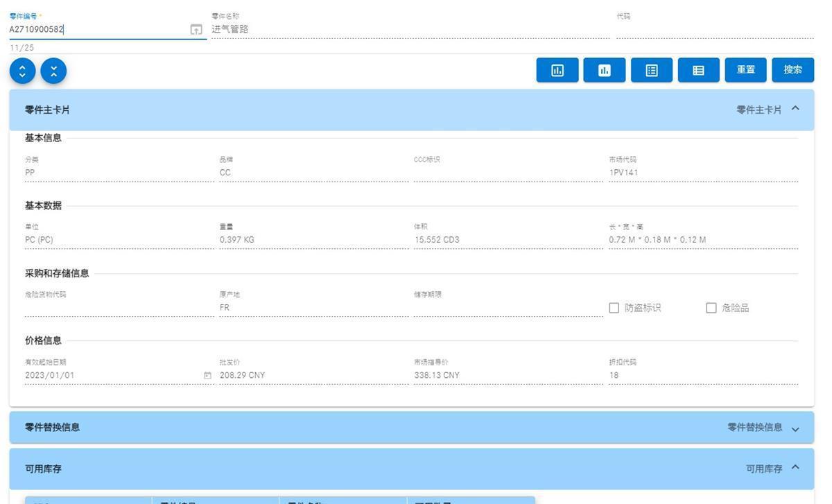This screenshot has width=832, height=504.
Task: Click the empty 代码 field
Action: pyautogui.click(x=715, y=29)
